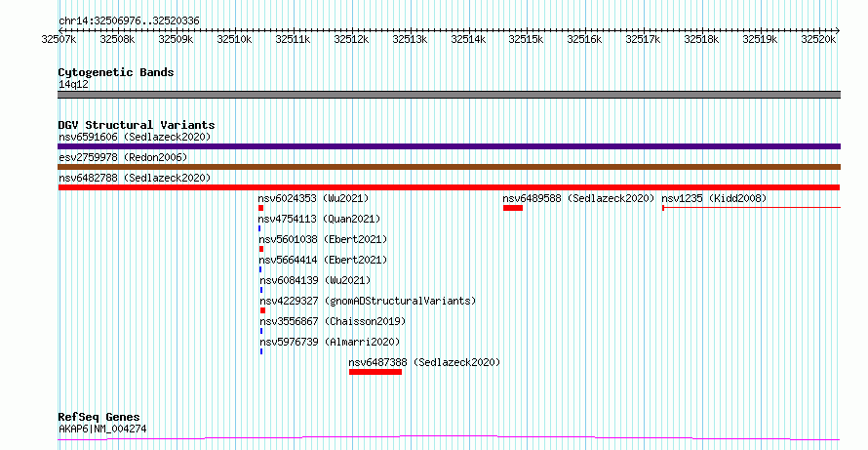
Task: Click the 14q12 cytogenetic band label
Action: point(73,85)
